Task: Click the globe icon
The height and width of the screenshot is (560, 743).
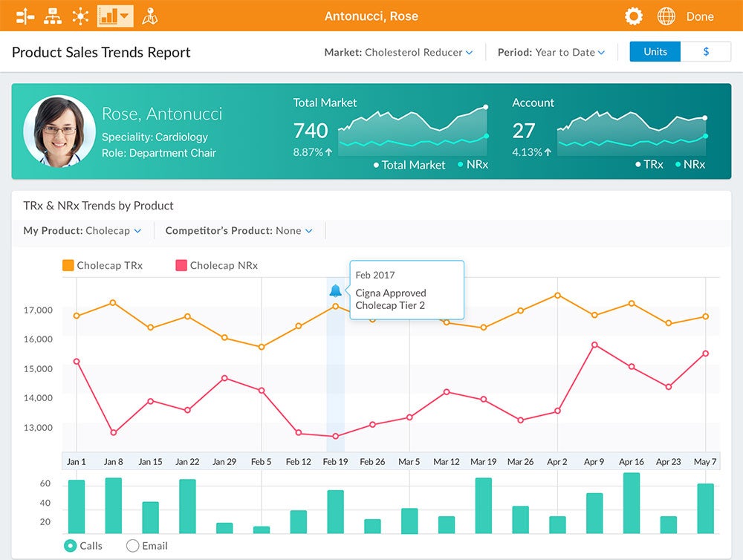Action: (666, 16)
